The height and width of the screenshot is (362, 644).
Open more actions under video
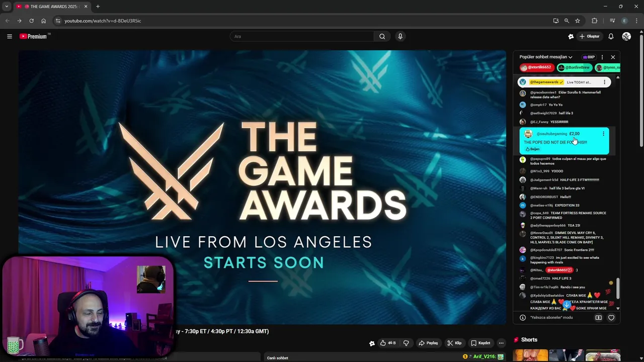[x=501, y=343]
